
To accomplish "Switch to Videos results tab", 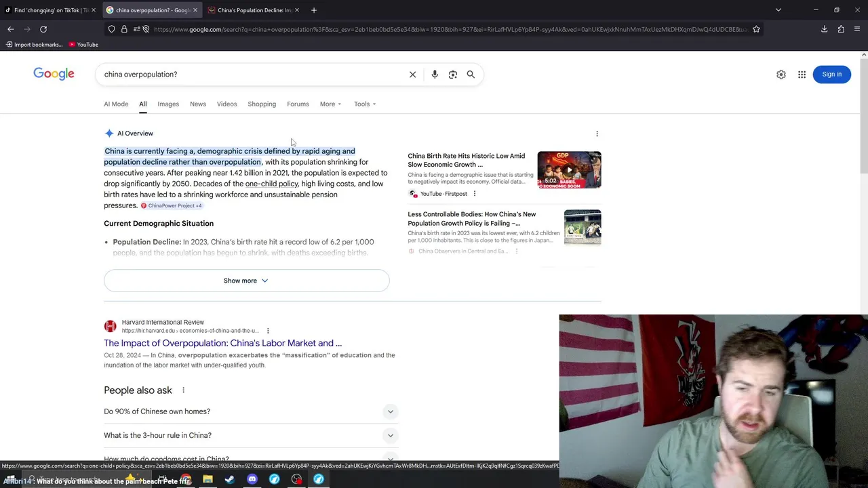I will point(226,104).
